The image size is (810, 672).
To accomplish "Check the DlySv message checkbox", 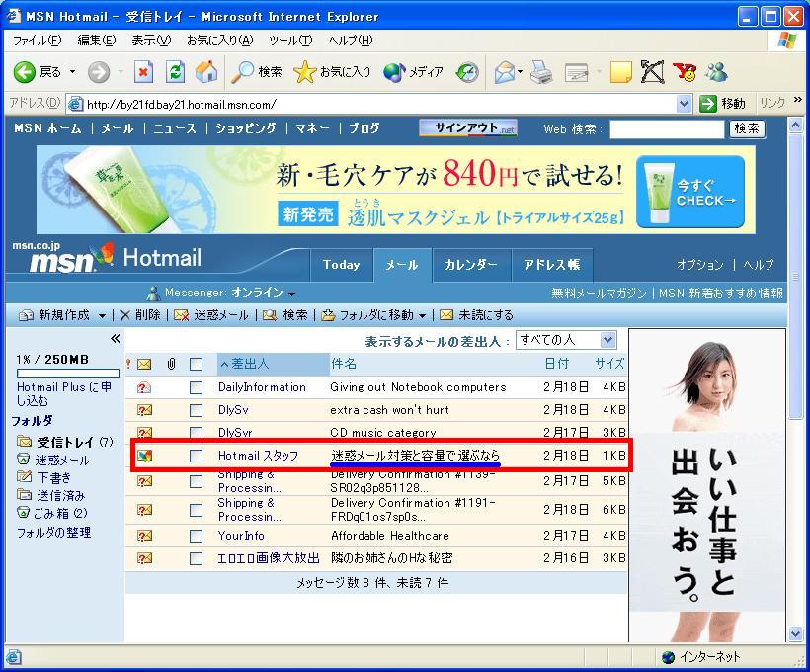I will pos(196,410).
